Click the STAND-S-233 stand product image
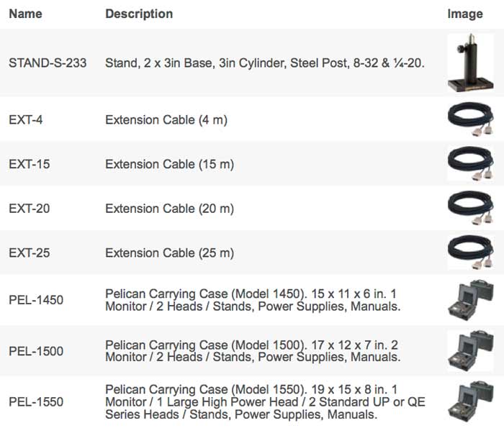 (471, 63)
